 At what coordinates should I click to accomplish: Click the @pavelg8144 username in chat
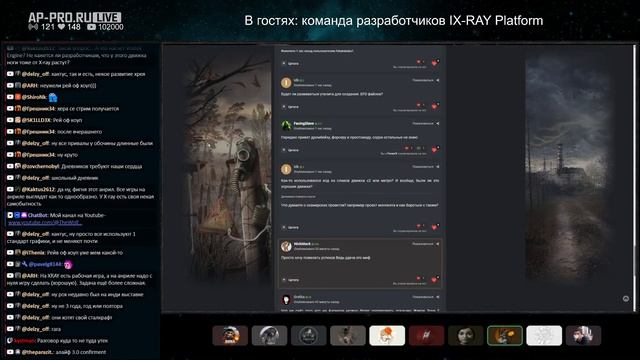[45, 264]
